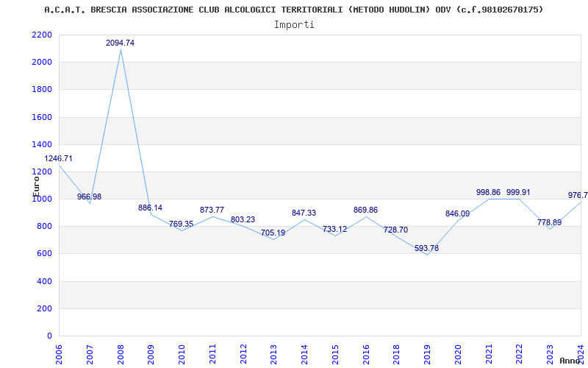Select the 1246.71 data point label
588x368 pixels.
pos(59,158)
